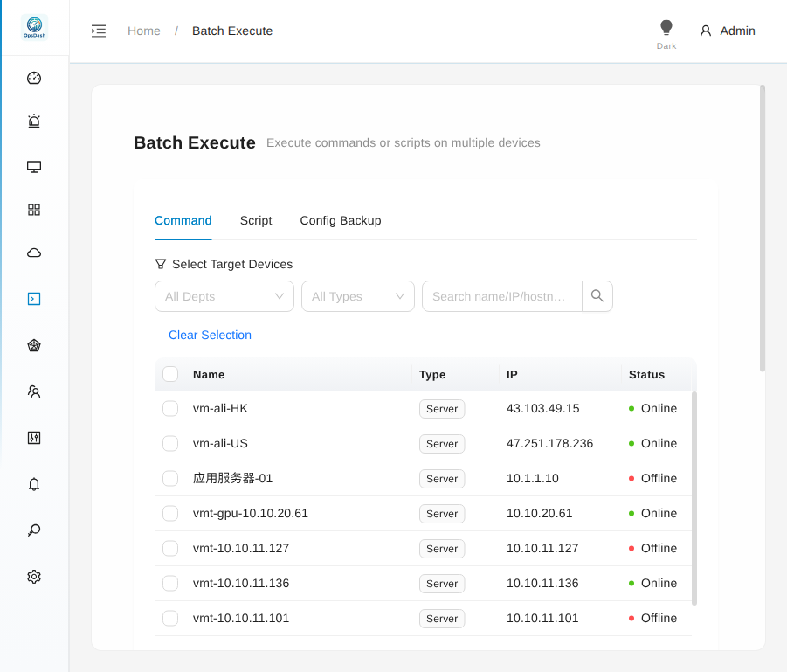The width and height of the screenshot is (787, 672).
Task: Open the users sidebar icon
Action: click(x=34, y=391)
